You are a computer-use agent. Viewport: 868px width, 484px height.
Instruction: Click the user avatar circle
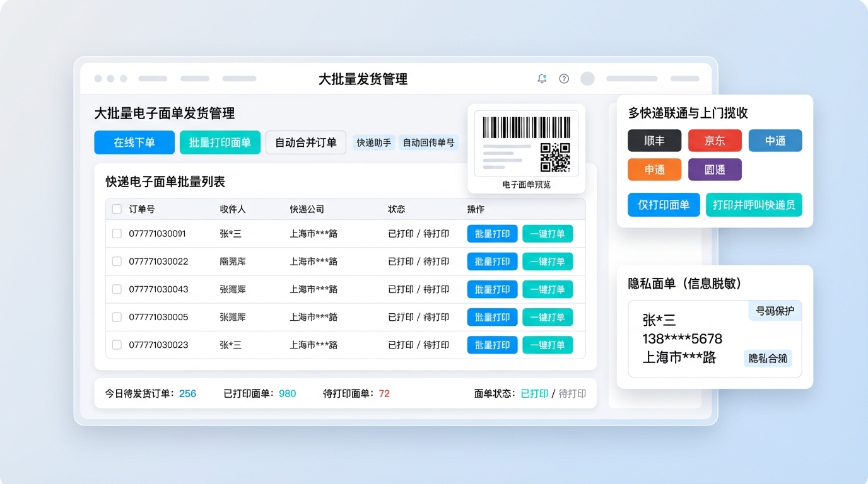(587, 79)
